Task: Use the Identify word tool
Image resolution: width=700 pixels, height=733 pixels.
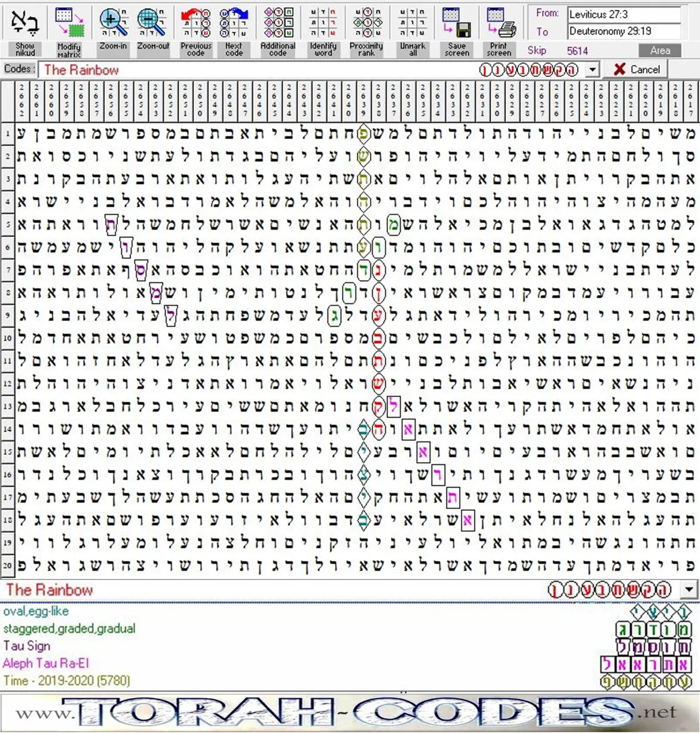Action: [323, 30]
